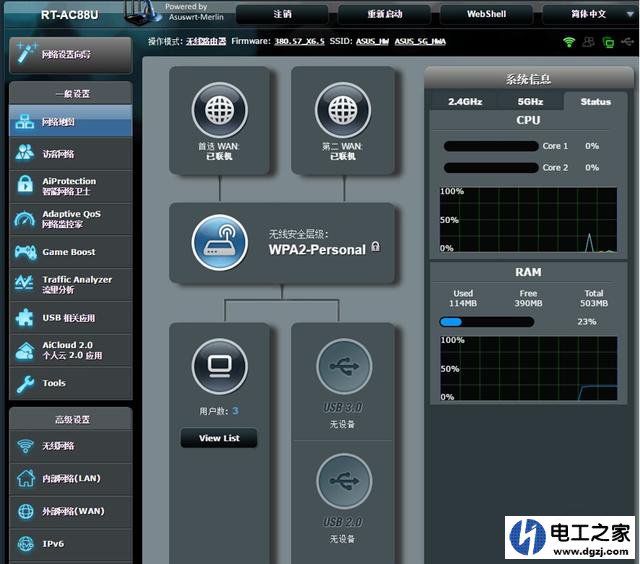Open AiProtection in the sidebar
Viewport: 640px width, 564px height.
tap(70, 186)
